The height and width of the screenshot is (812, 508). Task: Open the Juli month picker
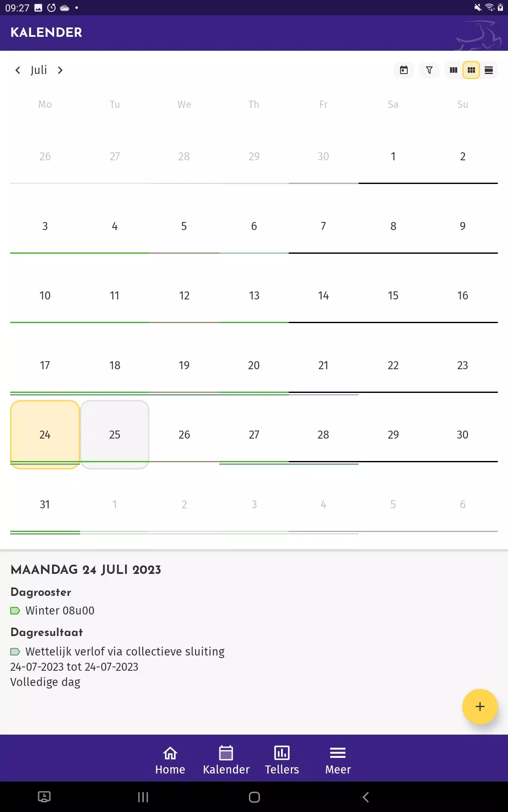tap(39, 70)
